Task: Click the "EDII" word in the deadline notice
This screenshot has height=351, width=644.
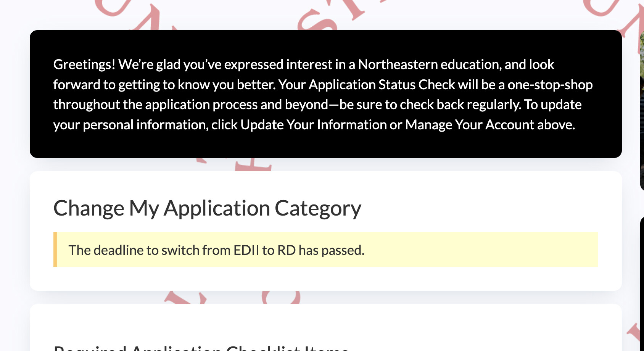Action: click(246, 250)
